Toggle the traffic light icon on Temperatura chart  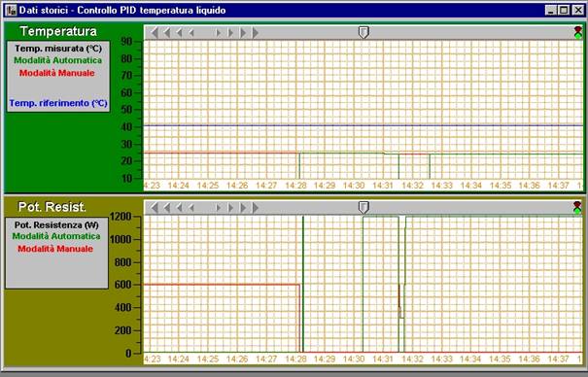[x=578, y=32]
